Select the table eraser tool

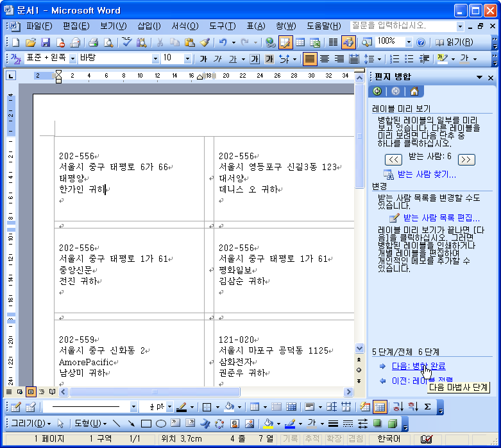point(30,407)
